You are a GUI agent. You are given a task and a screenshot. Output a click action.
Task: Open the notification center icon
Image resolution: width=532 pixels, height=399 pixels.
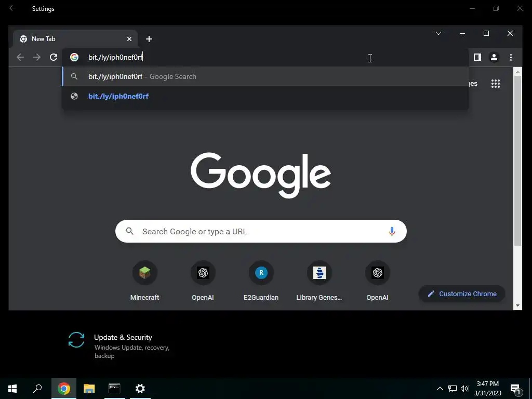coord(515,389)
